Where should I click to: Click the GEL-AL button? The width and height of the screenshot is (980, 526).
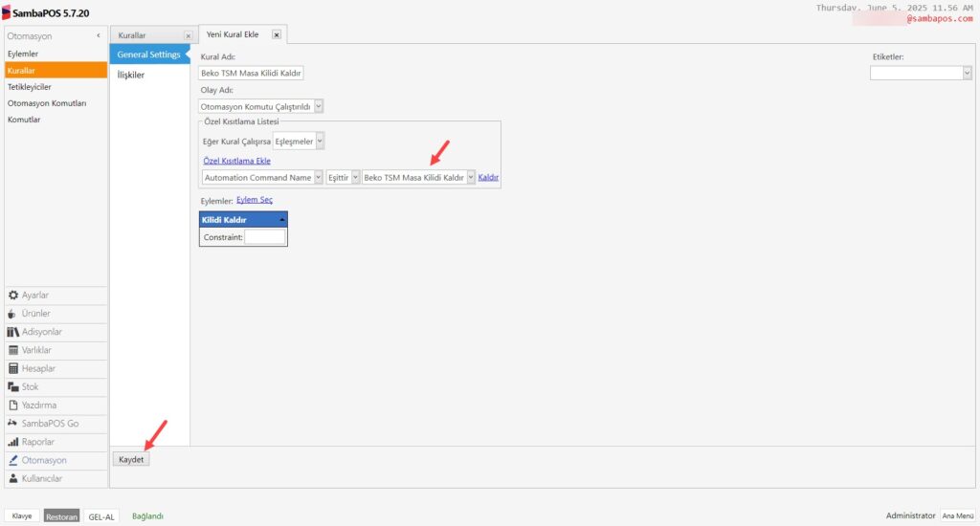pyautogui.click(x=101, y=516)
